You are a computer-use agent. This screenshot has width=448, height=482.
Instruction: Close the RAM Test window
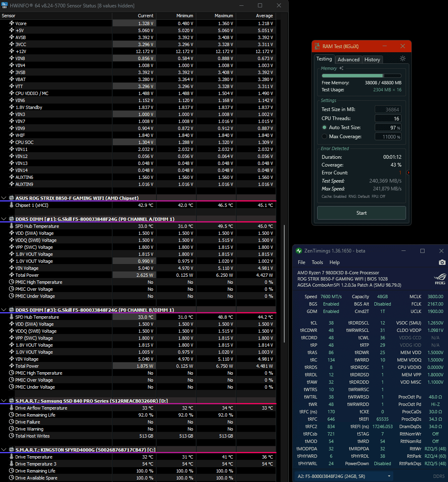click(x=403, y=46)
